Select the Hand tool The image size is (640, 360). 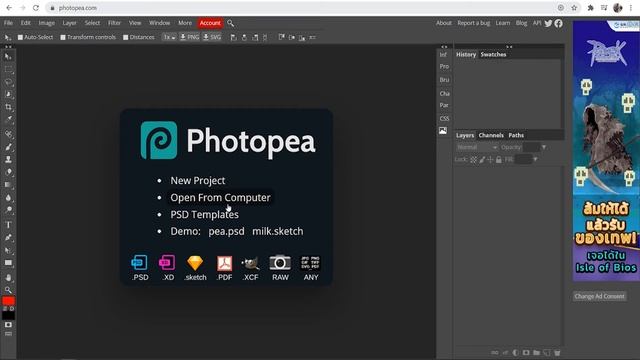click(8, 278)
